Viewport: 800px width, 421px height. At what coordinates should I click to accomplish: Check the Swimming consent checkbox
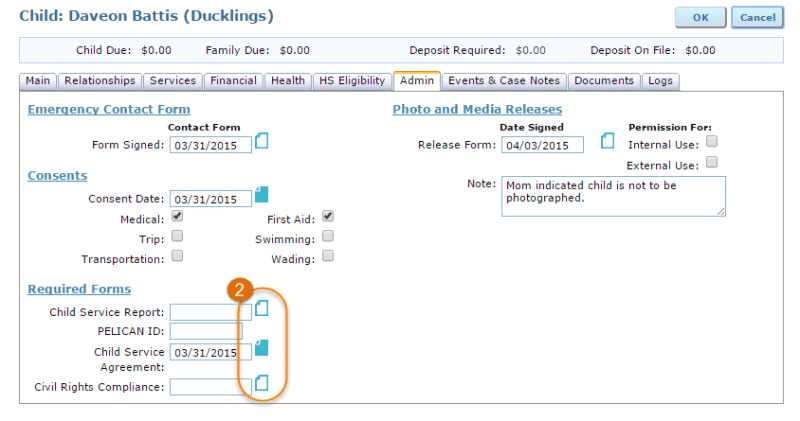328,236
